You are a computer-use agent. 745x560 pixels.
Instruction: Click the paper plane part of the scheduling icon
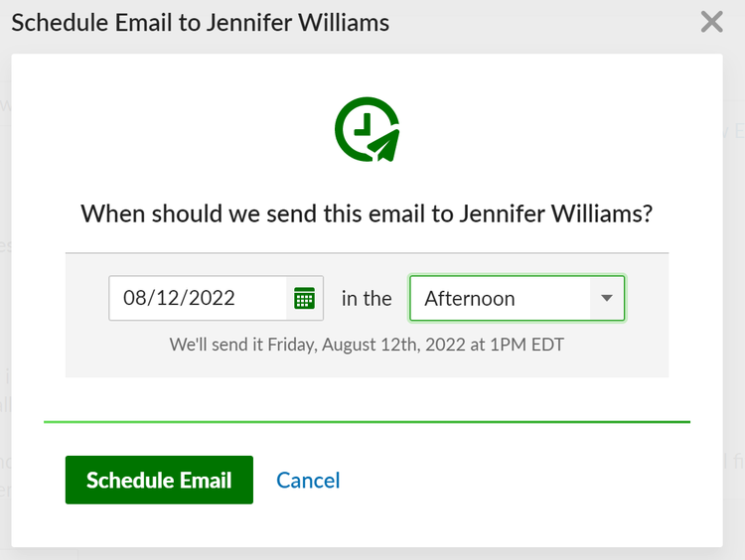click(x=384, y=144)
